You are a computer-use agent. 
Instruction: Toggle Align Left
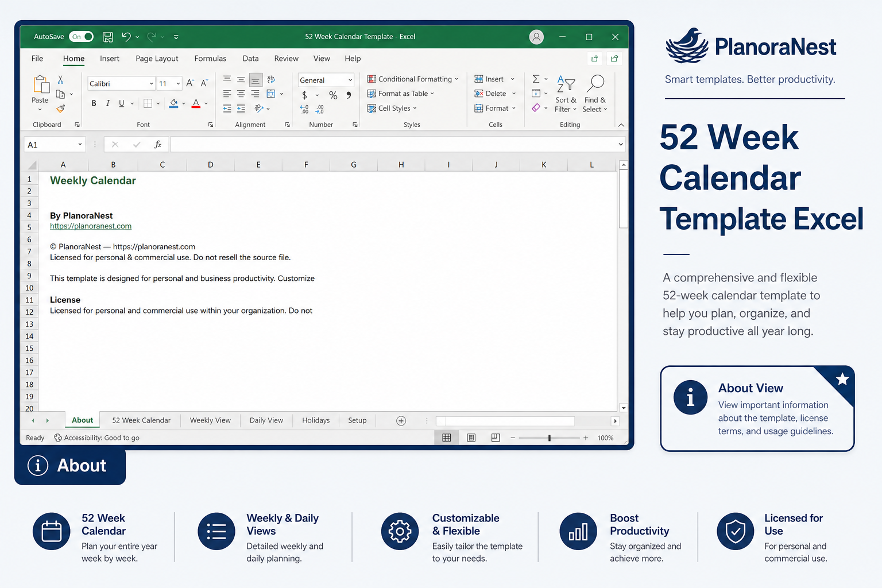[227, 94]
